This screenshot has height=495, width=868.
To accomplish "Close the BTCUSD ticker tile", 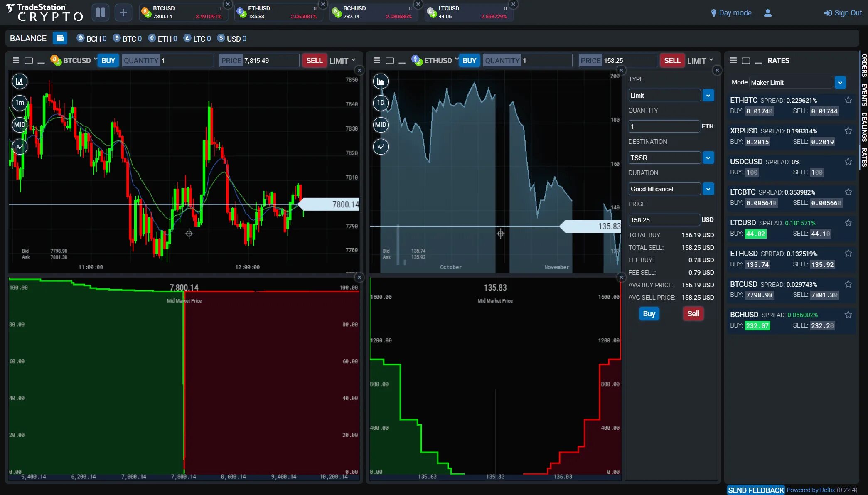I will point(228,4).
